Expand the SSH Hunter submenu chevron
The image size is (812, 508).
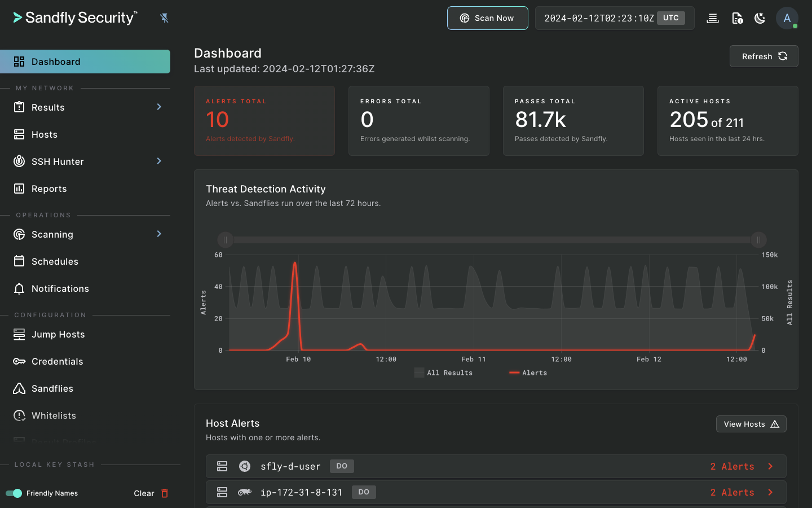[x=159, y=161]
